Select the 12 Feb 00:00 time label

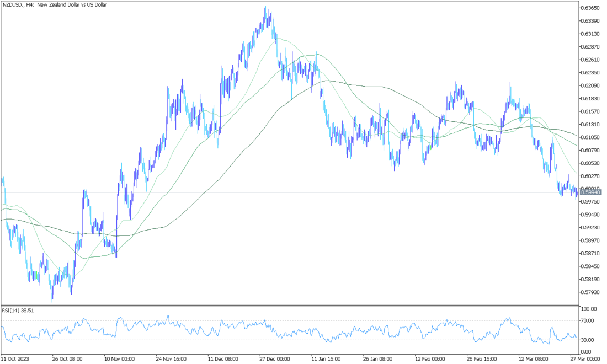click(430, 357)
